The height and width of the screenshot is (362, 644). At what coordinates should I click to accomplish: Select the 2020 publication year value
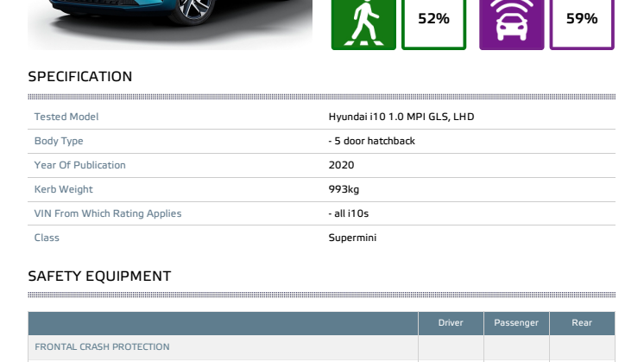pos(341,165)
